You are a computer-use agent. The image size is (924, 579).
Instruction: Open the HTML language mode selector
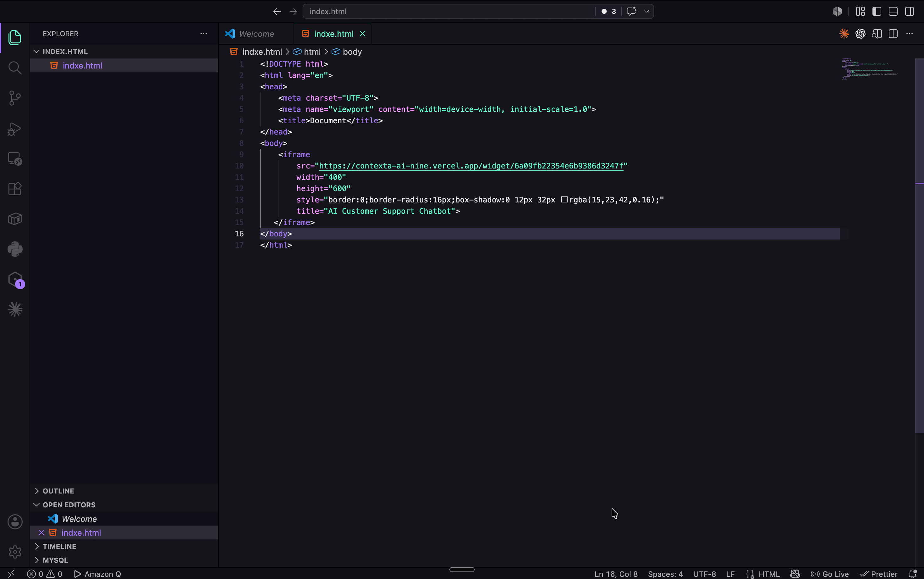(x=769, y=574)
